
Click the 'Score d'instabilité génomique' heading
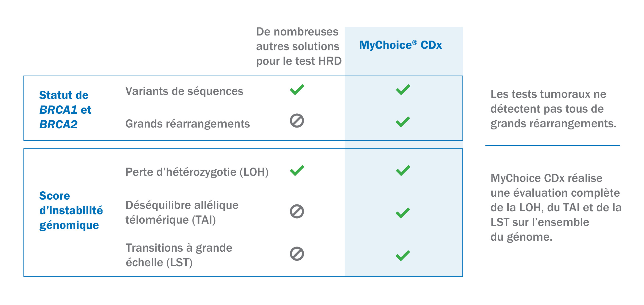pos(71,210)
